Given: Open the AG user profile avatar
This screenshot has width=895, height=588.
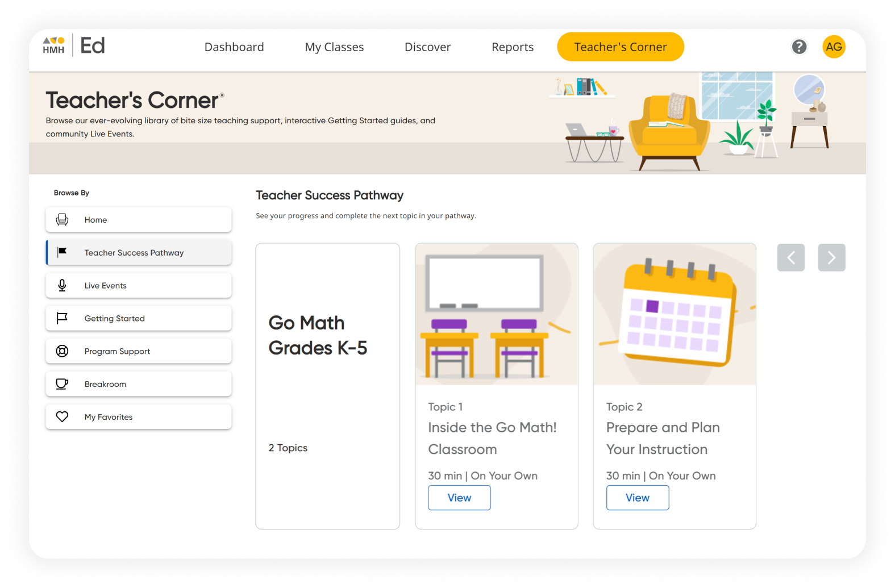Looking at the screenshot, I should pyautogui.click(x=834, y=47).
